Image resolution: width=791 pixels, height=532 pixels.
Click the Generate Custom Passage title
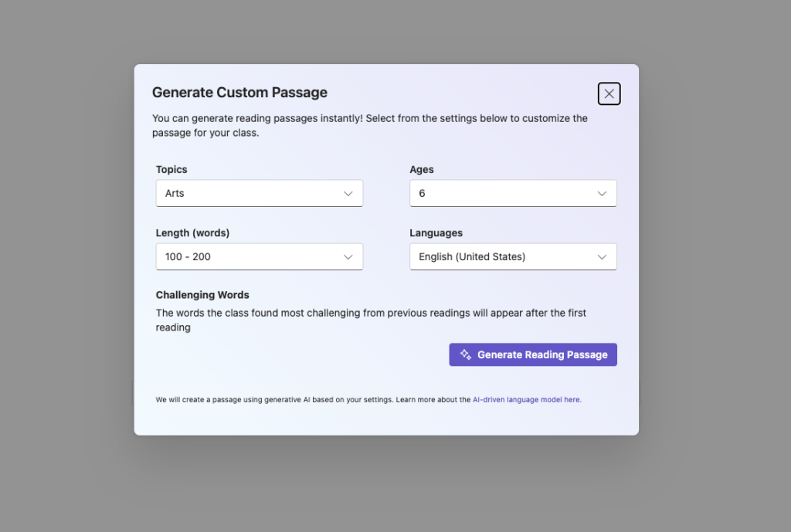[239, 92]
